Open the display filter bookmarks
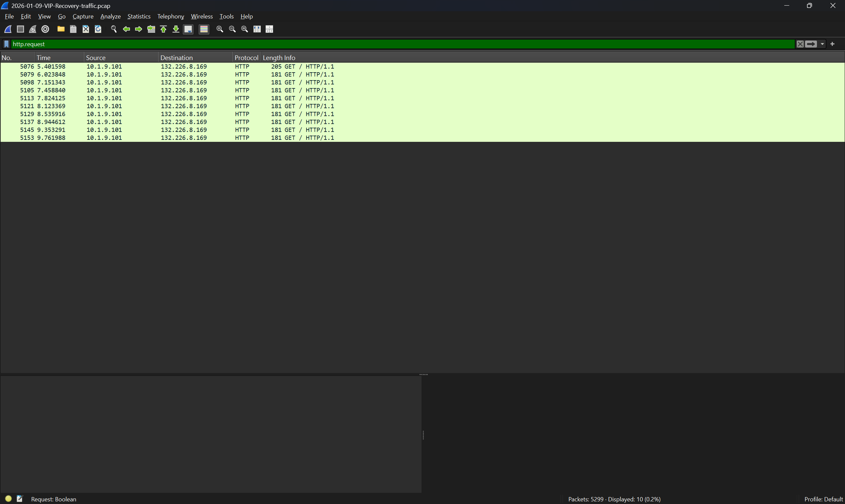Image resolution: width=845 pixels, height=504 pixels. pyautogui.click(x=7, y=44)
